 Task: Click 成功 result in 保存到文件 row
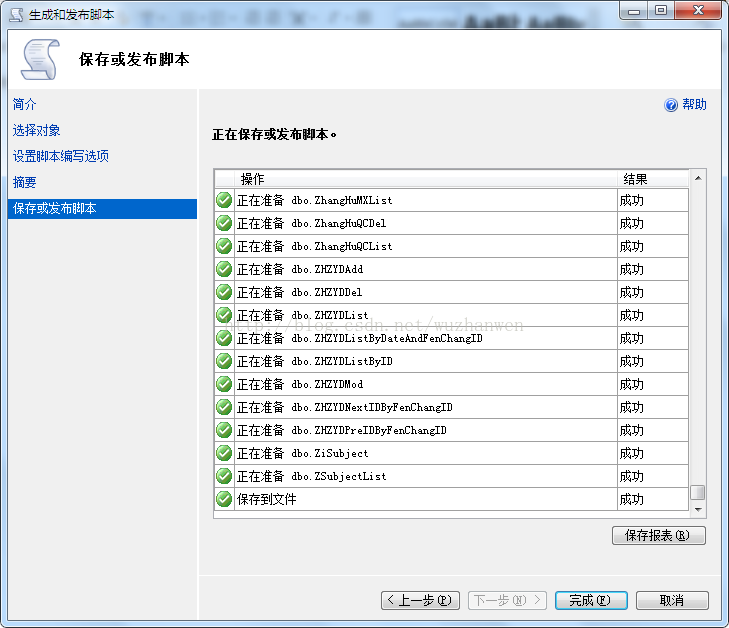coord(631,499)
